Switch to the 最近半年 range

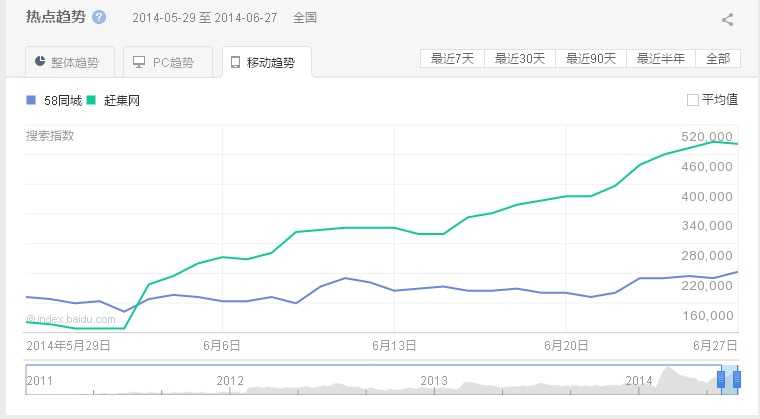point(661,58)
